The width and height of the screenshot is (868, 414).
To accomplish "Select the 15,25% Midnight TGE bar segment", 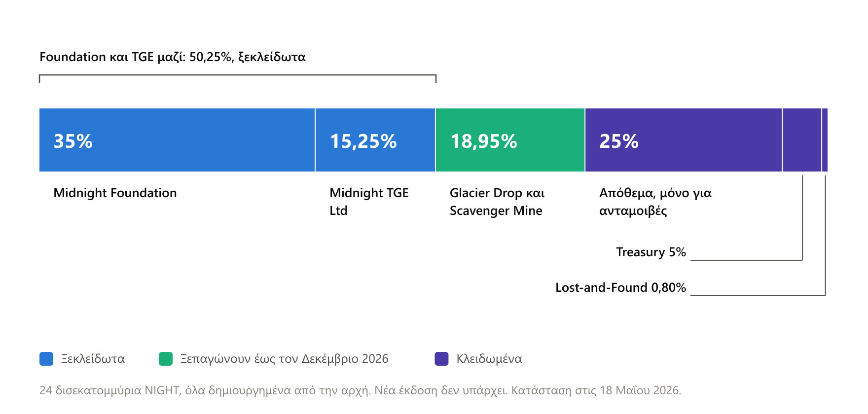I will [375, 140].
